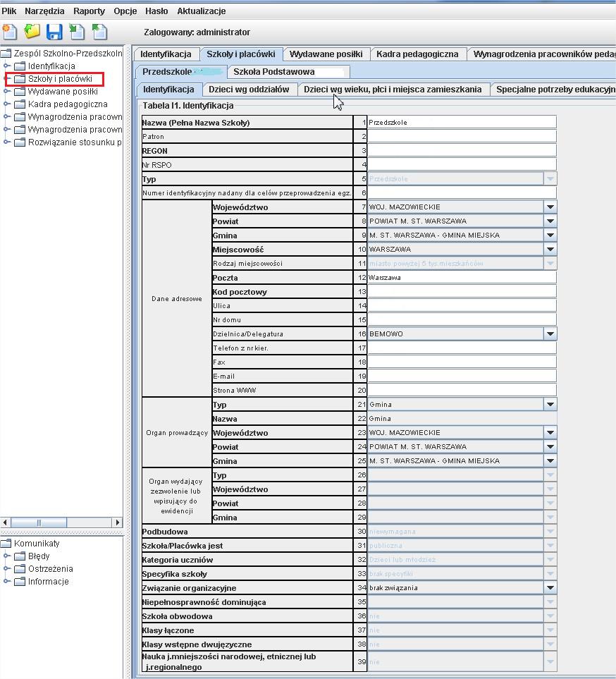616x679 pixels.
Task: Open the Związanie organizacyjne dropdown
Action: pyautogui.click(x=550, y=587)
